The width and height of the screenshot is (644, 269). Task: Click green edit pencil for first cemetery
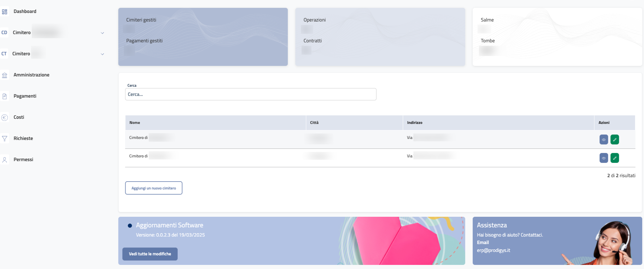coord(614,140)
